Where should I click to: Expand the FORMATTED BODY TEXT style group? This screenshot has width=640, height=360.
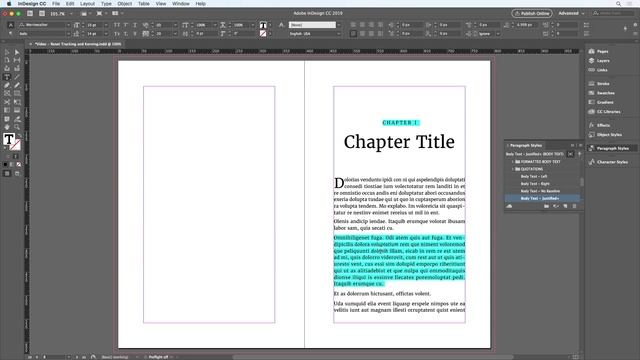tap(513, 162)
